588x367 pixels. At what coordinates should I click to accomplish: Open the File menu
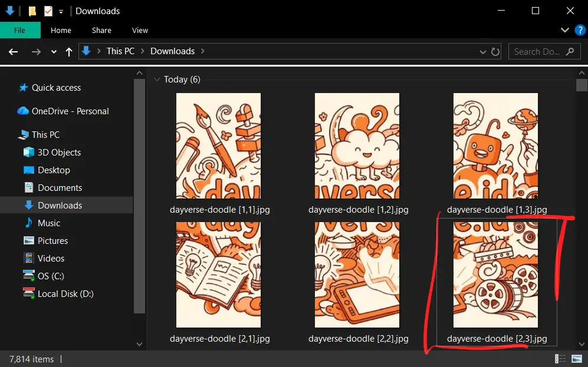pos(19,30)
